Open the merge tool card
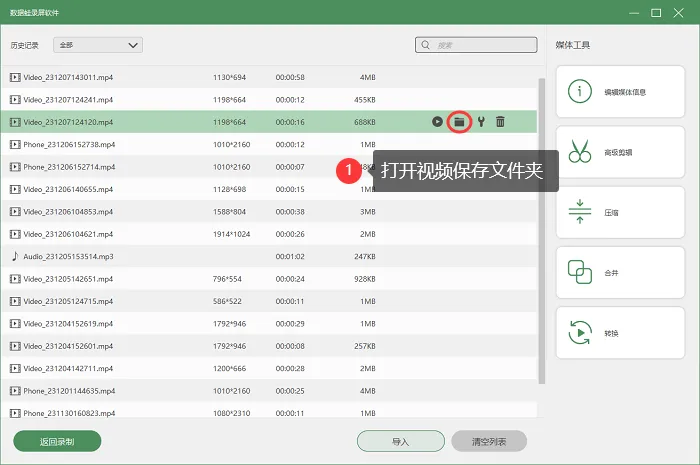 point(620,273)
